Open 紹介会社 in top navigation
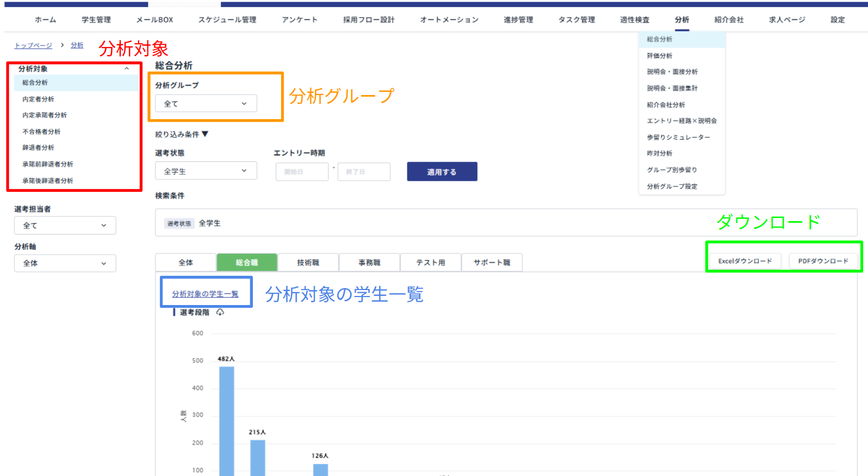The width and height of the screenshot is (868, 476). [729, 20]
